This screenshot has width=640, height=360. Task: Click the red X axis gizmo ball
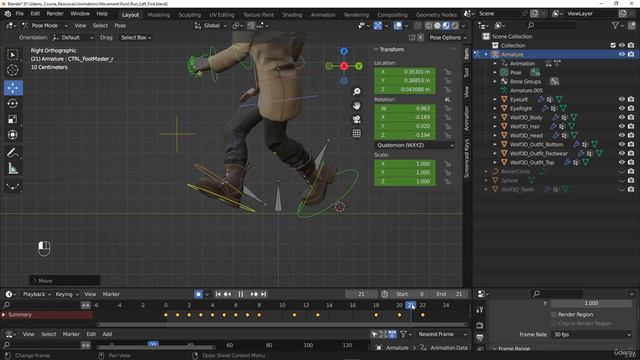[x=344, y=66]
